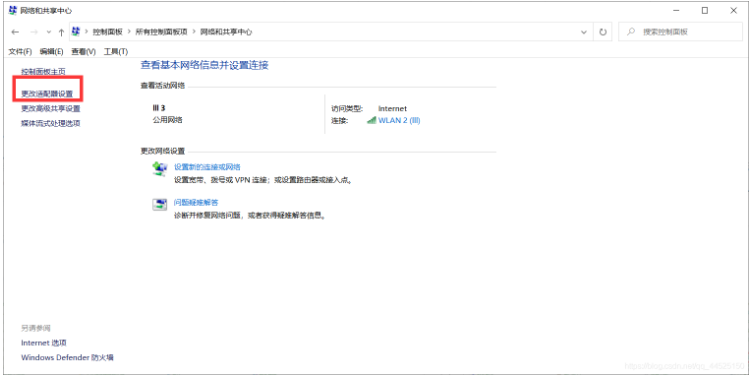750x375 pixels.
Task: Click the search magnifier icon
Action: pyautogui.click(x=631, y=32)
